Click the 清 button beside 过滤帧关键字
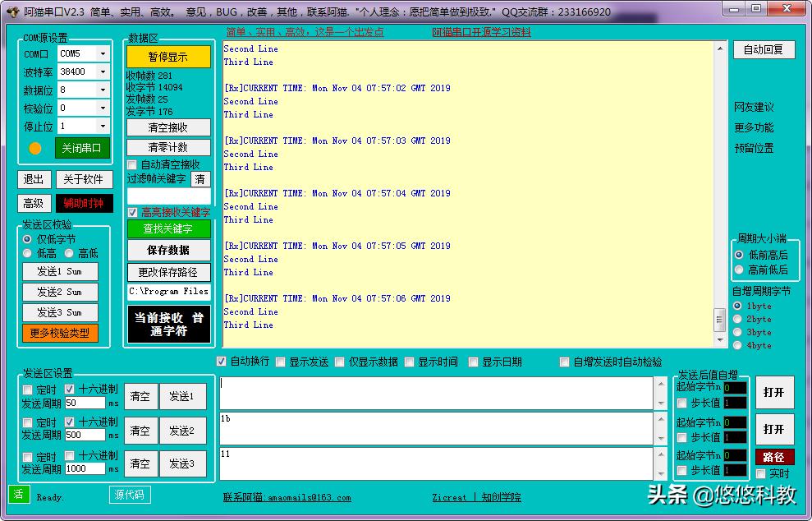The image size is (812, 521). (200, 179)
